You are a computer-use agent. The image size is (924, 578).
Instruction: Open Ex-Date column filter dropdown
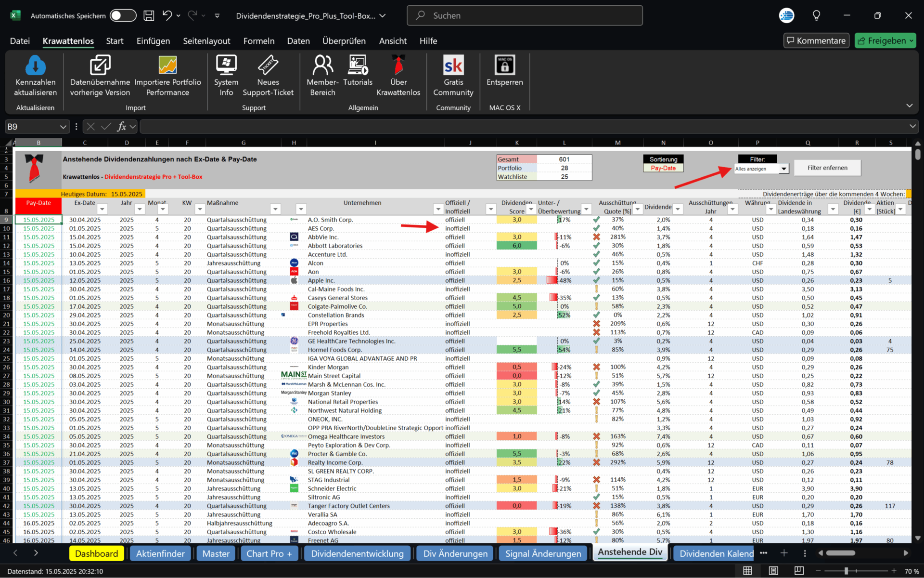(x=102, y=209)
